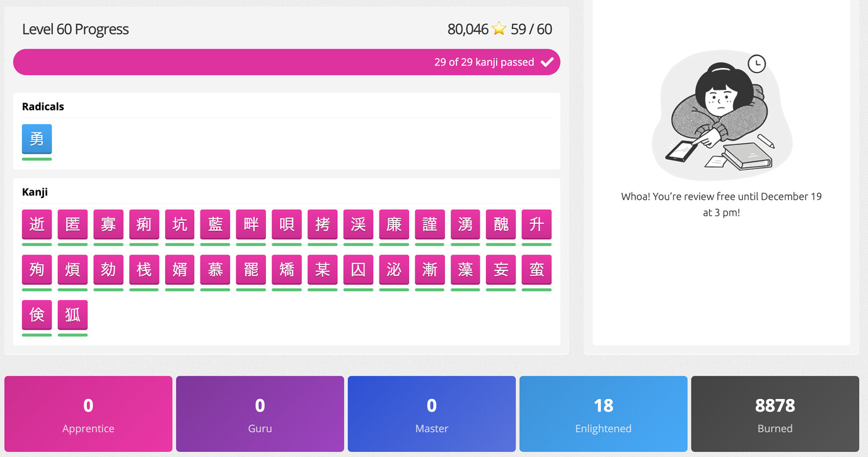
Task: Open the 蛮 kanji tile
Action: tap(536, 270)
